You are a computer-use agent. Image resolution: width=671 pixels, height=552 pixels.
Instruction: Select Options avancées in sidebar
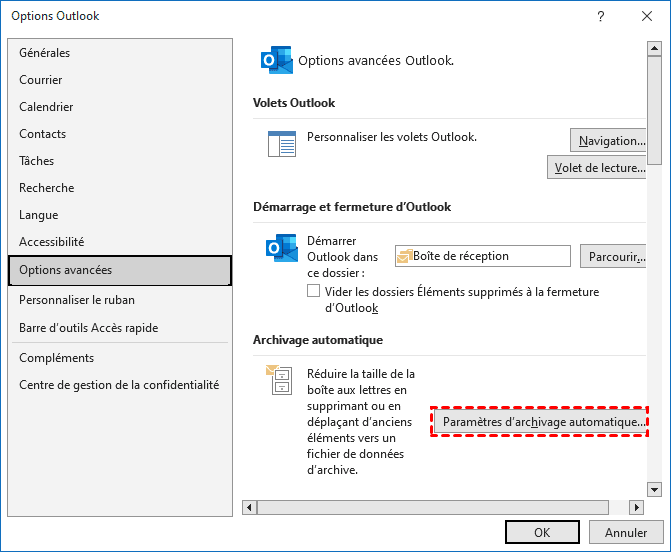click(120, 270)
